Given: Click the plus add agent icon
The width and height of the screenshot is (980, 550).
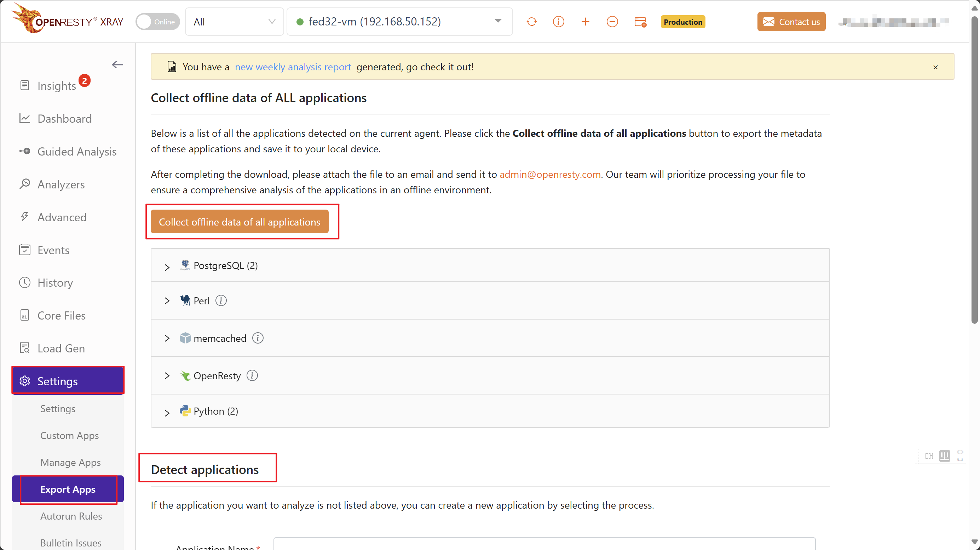Looking at the screenshot, I should point(585,22).
